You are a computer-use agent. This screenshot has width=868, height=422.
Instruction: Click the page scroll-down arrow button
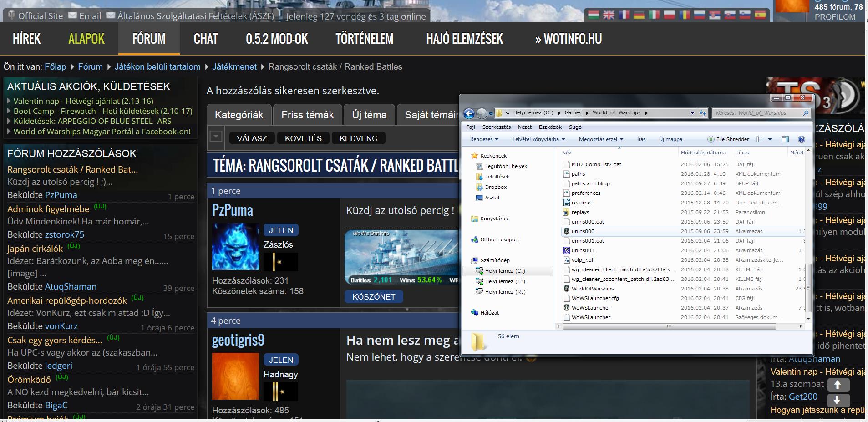(838, 400)
